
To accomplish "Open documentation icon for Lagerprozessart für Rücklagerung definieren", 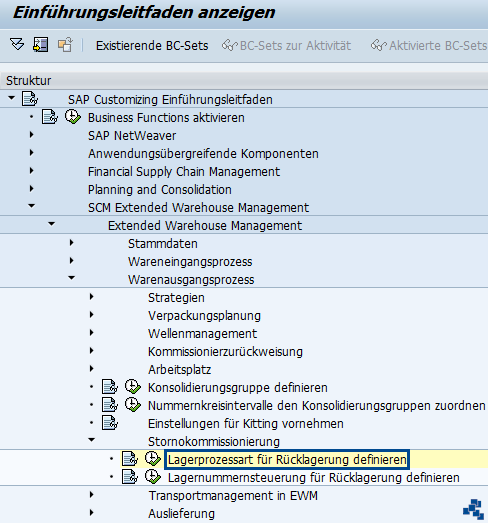I will click(x=130, y=459).
